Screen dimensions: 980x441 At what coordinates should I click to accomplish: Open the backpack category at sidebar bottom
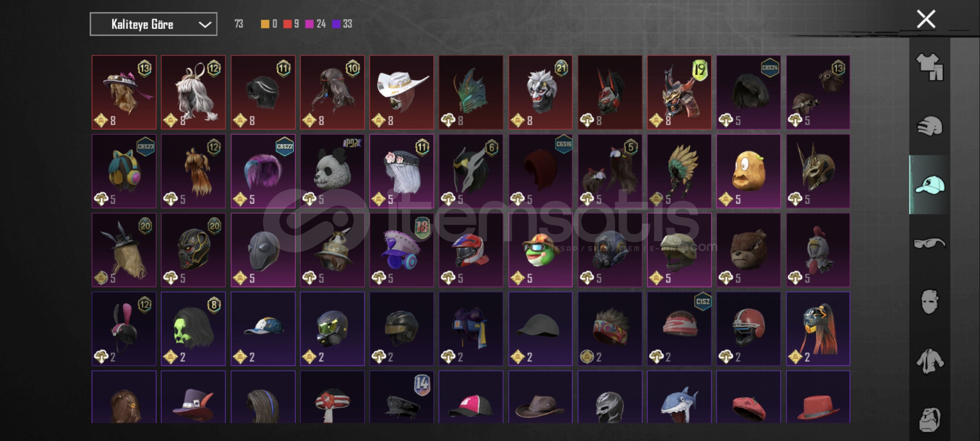click(x=929, y=419)
